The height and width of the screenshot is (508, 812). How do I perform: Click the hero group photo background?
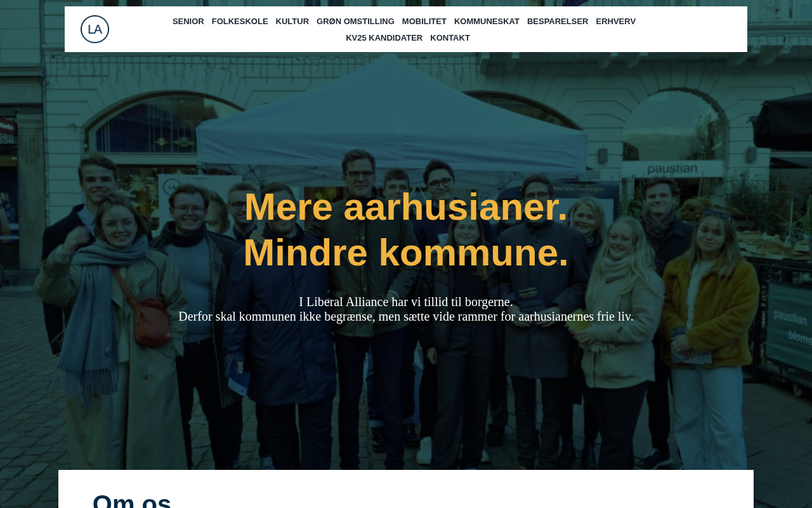pyautogui.click(x=406, y=394)
